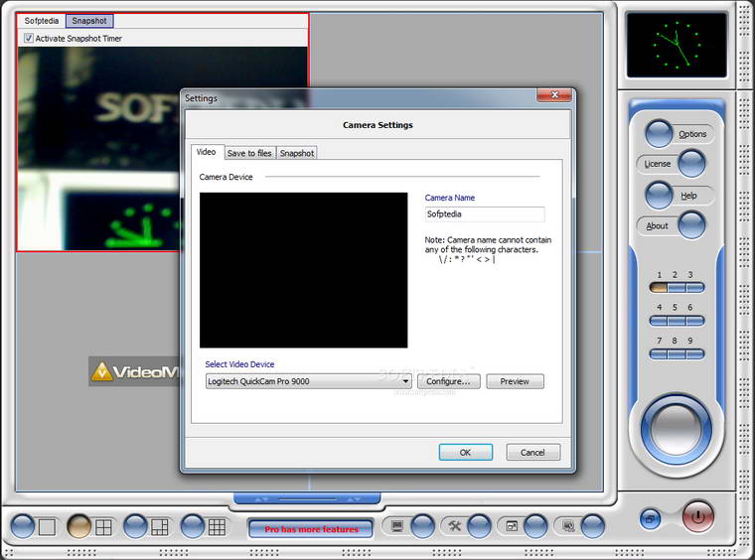Close the Settings dialog
Image resolution: width=755 pixels, height=560 pixels.
click(554, 94)
